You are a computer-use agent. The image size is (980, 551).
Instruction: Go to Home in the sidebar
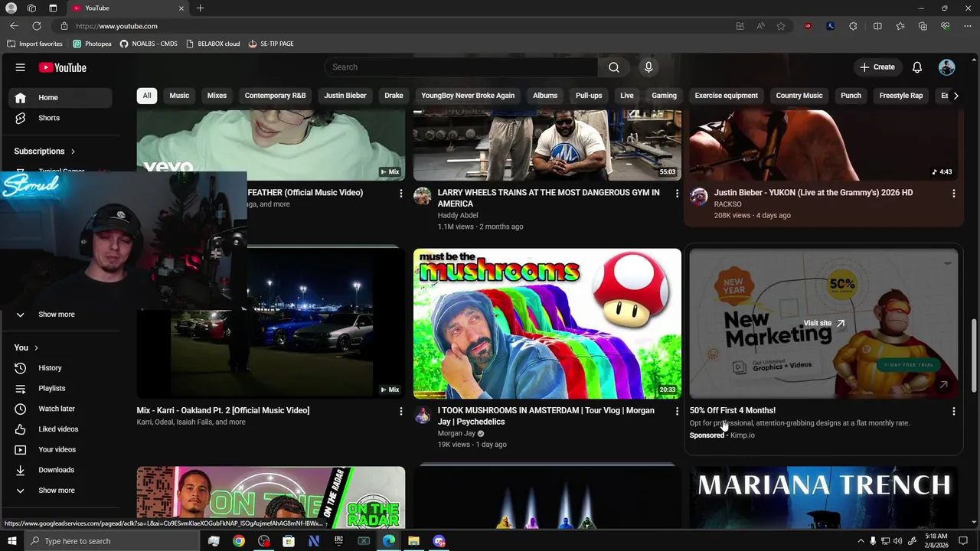point(61,98)
